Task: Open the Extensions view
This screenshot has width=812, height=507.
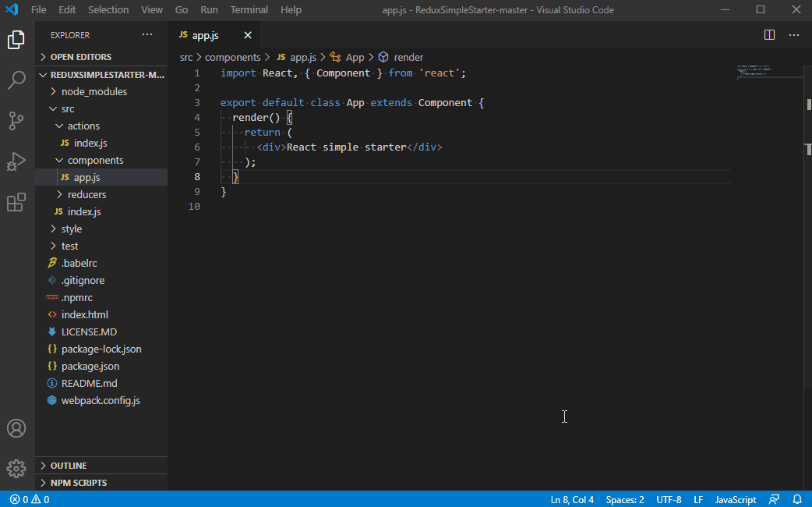Action: click(x=16, y=202)
